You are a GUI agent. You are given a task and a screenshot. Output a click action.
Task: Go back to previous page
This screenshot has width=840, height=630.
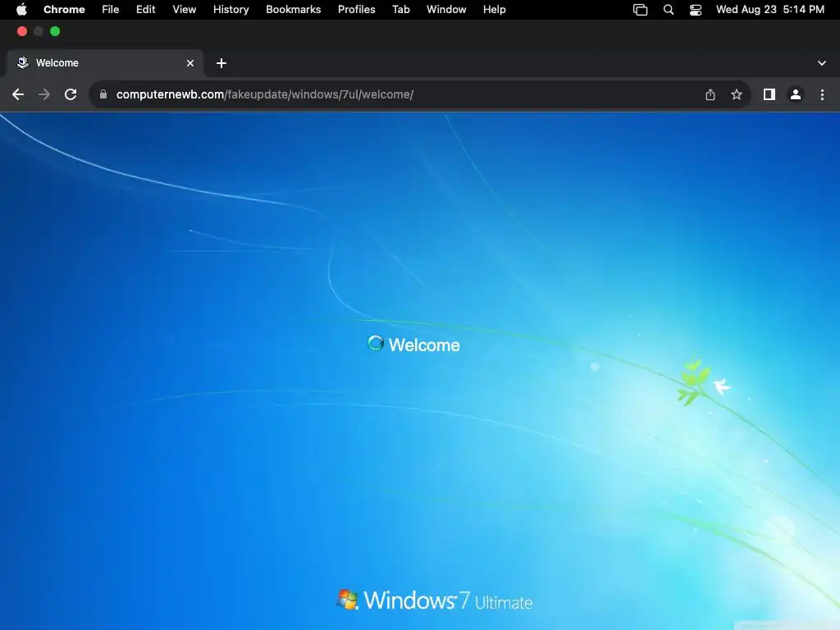18,95
